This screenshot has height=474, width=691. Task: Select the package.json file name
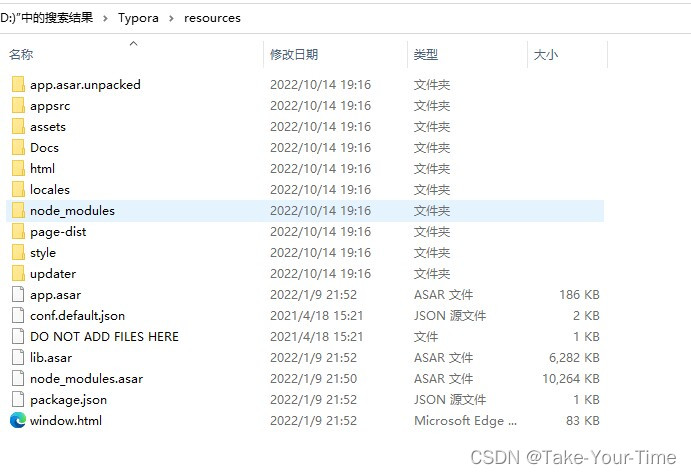point(68,400)
